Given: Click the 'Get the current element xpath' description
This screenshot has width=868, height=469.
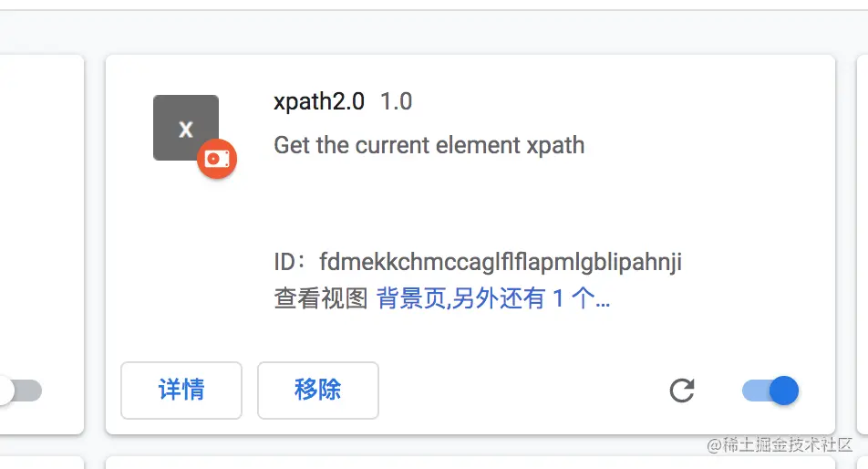Looking at the screenshot, I should click(x=429, y=145).
